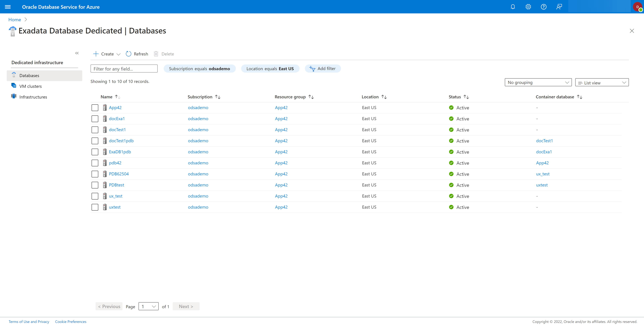Click the Add filter funnel icon
This screenshot has height=327, width=644.
click(312, 69)
